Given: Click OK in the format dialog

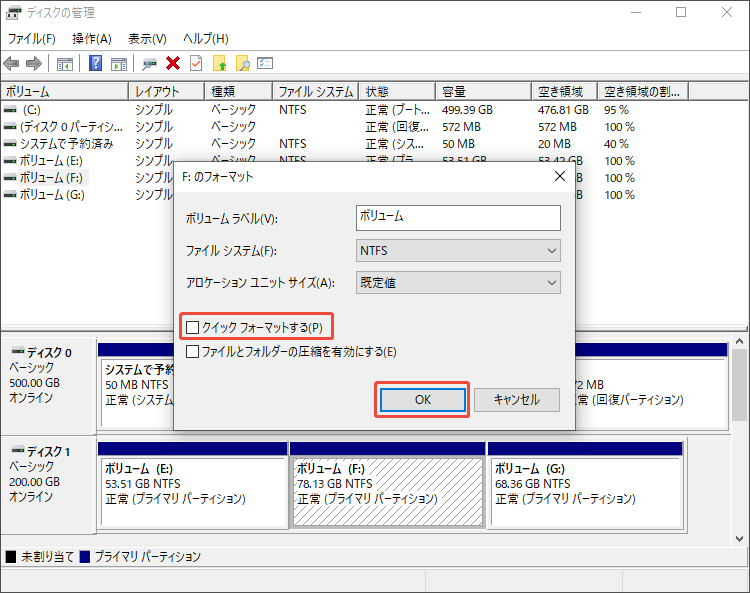Looking at the screenshot, I should point(422,400).
